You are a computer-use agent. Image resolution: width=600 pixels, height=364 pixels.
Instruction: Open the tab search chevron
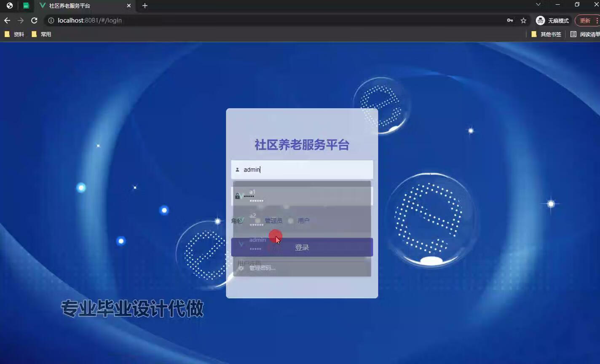click(538, 4)
